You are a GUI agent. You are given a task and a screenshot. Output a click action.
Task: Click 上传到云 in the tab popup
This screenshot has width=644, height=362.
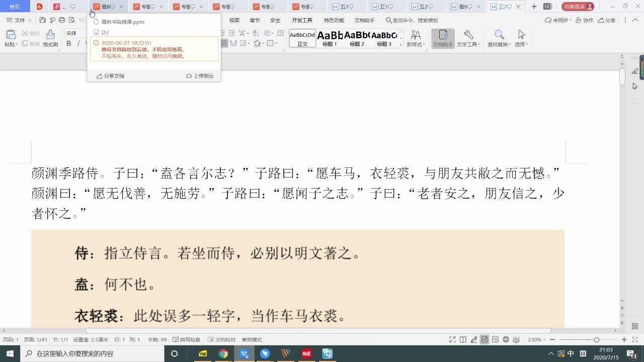200,76
